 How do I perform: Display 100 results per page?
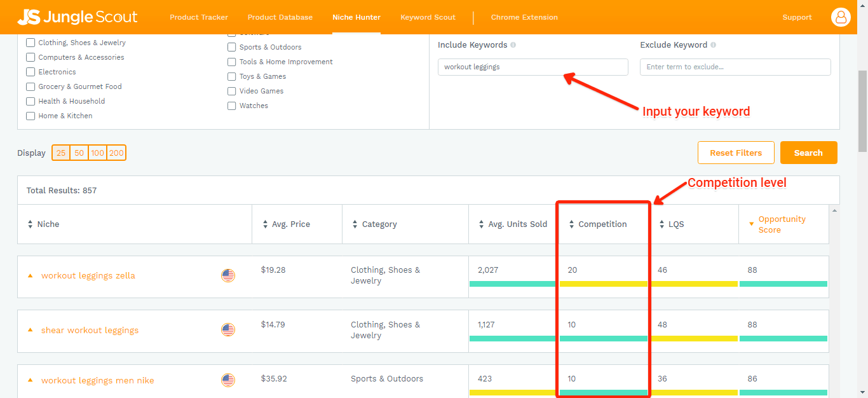coord(97,153)
